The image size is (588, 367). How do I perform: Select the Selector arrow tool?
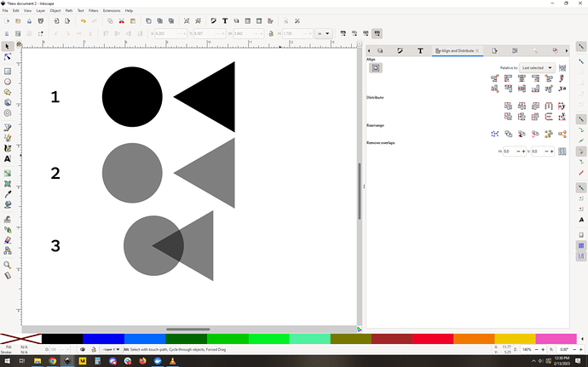(8, 46)
